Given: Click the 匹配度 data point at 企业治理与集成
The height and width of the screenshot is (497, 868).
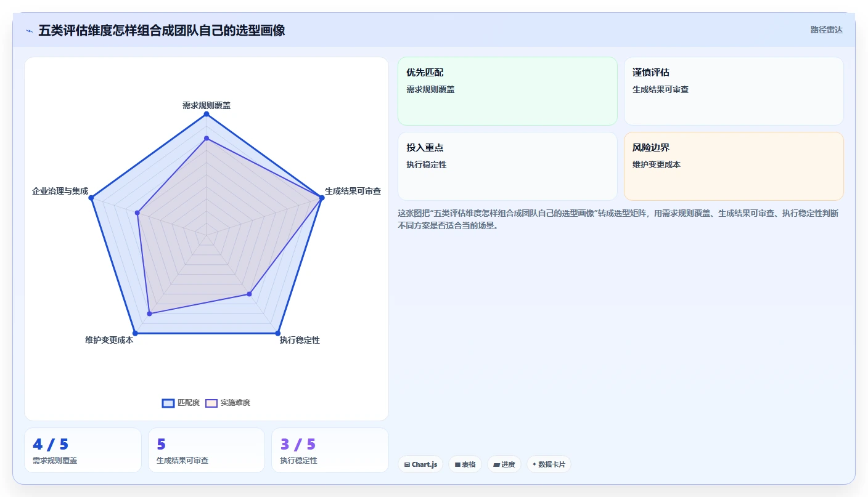Looking at the screenshot, I should (91, 198).
